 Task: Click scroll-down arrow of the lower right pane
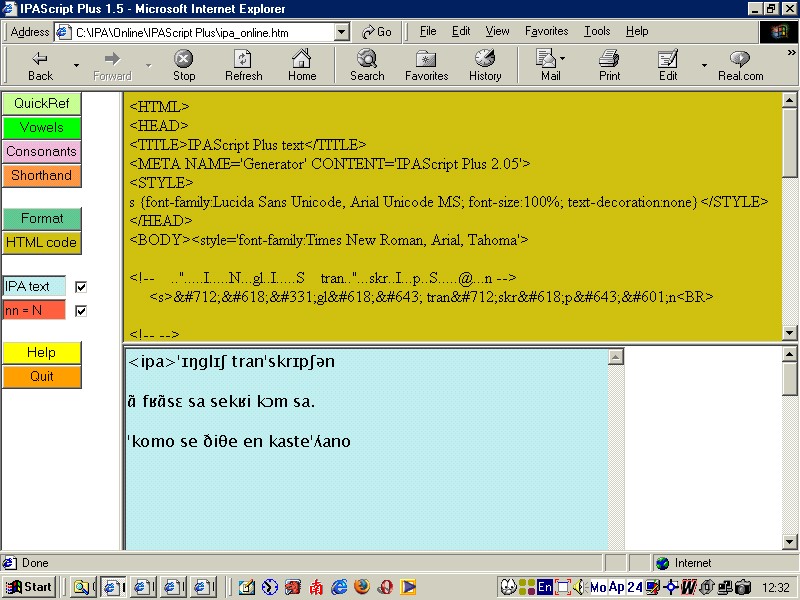789,542
